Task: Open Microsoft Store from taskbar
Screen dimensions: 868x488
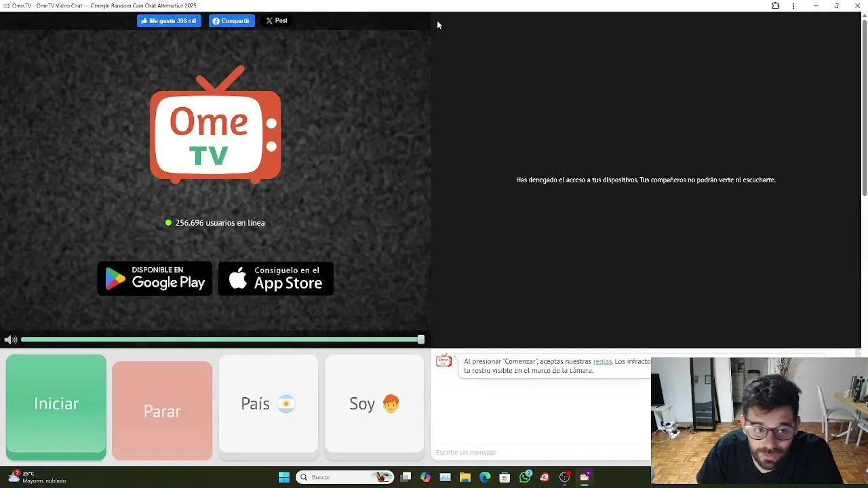Action: click(x=505, y=477)
